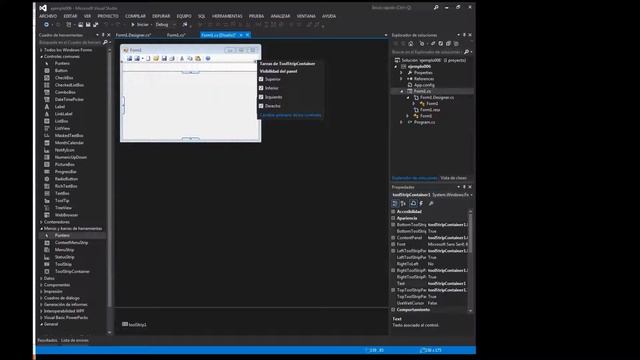This screenshot has height=360, width=640.
Task: Select the NumericUpDown toolbox control
Action: [71, 157]
